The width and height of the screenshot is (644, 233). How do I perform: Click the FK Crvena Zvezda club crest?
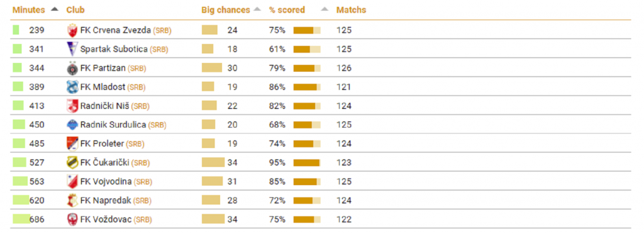tap(72, 30)
